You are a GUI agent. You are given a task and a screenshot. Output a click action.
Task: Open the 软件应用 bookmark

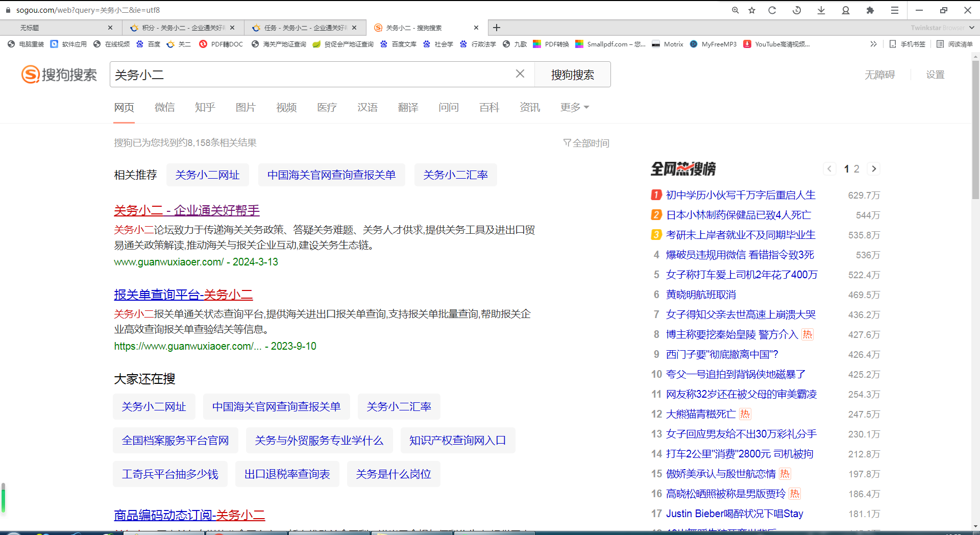[x=68, y=44]
